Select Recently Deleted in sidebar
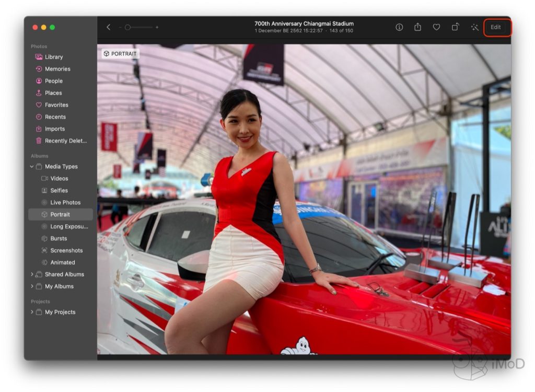Viewport: 535px width, 392px height. (65, 141)
